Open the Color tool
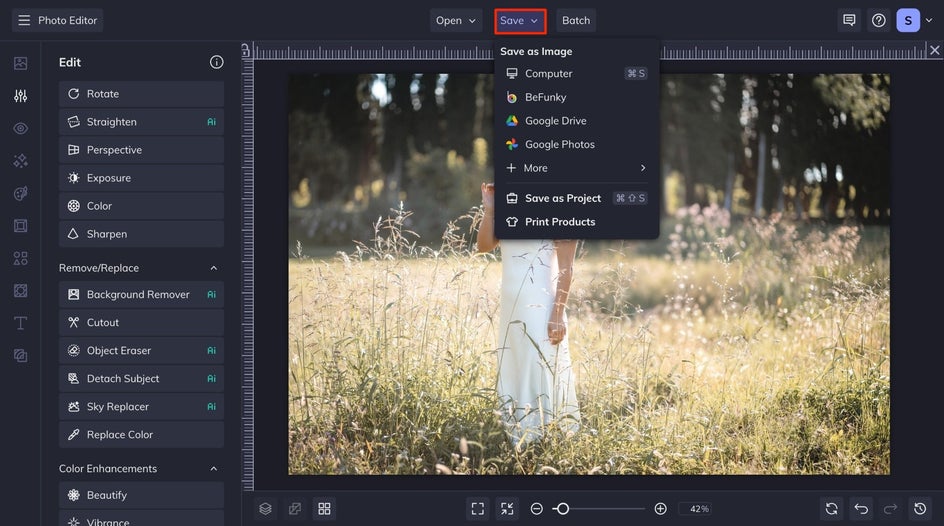 [141, 206]
